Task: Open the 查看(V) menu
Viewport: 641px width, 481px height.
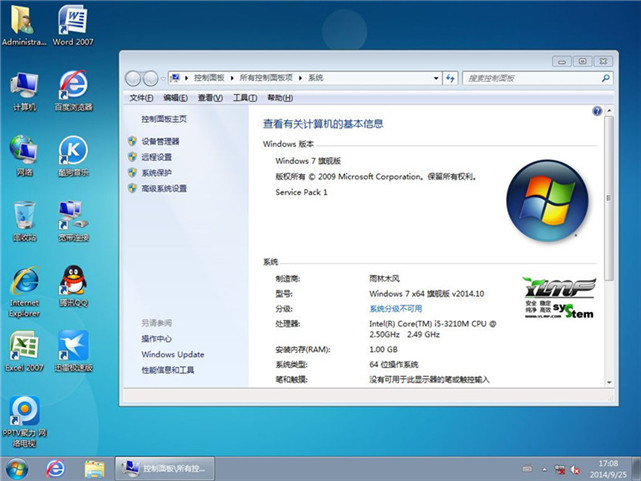Action: [x=210, y=98]
